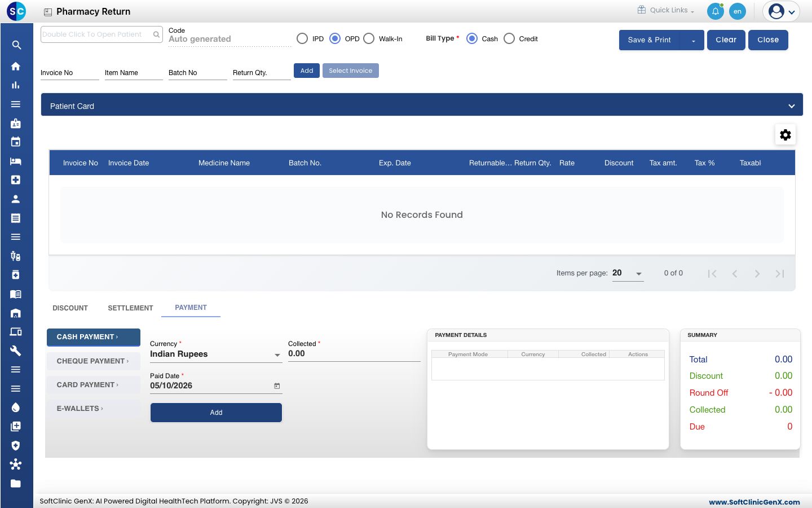Choose Credit bill type

coord(509,38)
